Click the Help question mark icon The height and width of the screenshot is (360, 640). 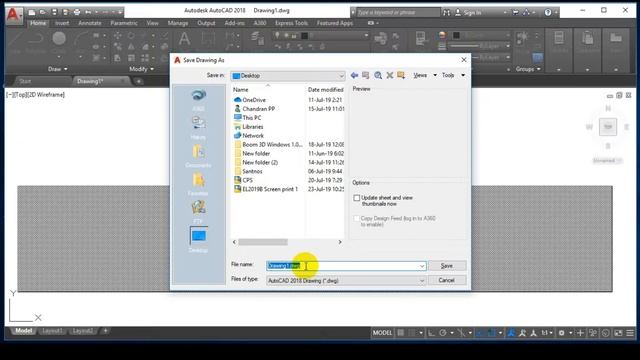[548, 13]
